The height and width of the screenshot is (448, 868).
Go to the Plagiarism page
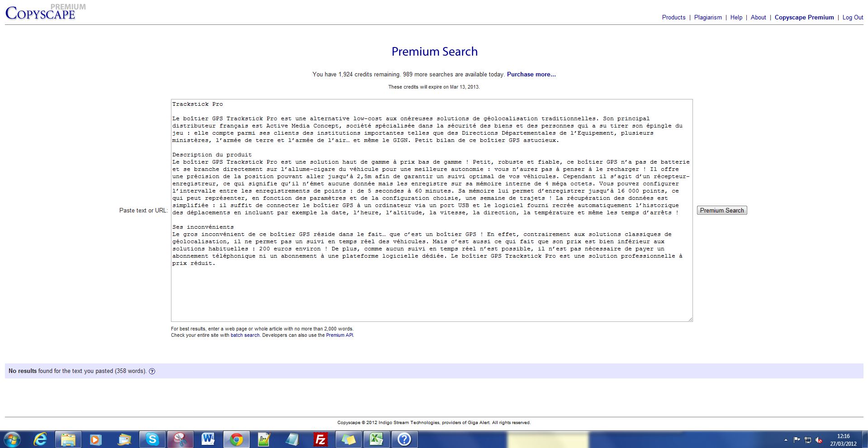708,17
